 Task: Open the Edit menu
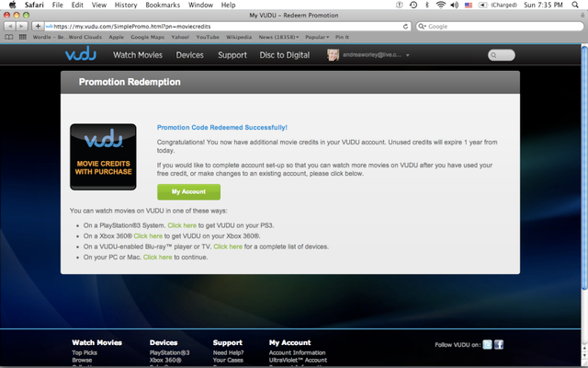[77, 5]
